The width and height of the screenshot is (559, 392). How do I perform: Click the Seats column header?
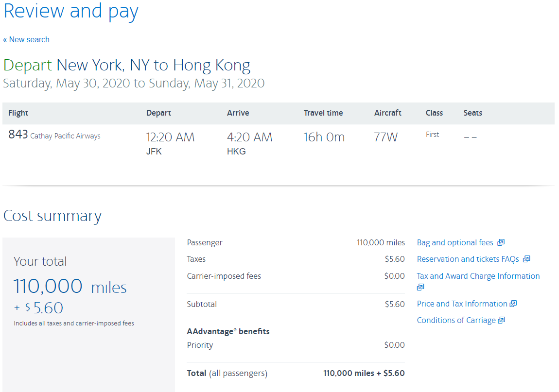pos(473,113)
